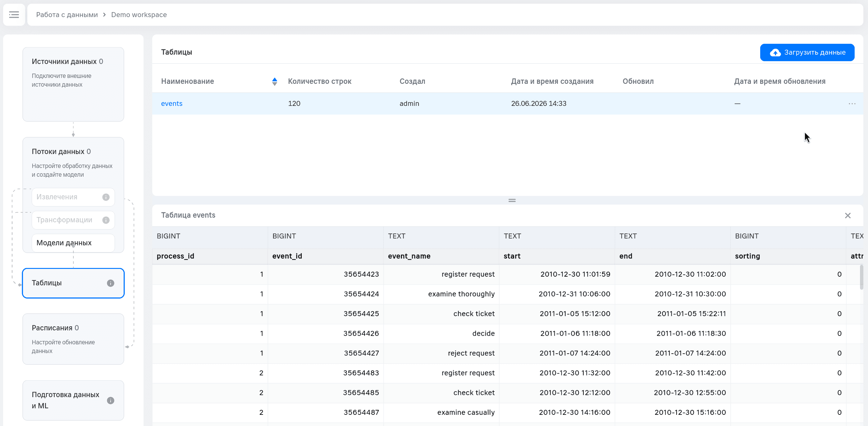Select the decide event name cell
Viewport: 868px width, 426px height.
(441, 333)
